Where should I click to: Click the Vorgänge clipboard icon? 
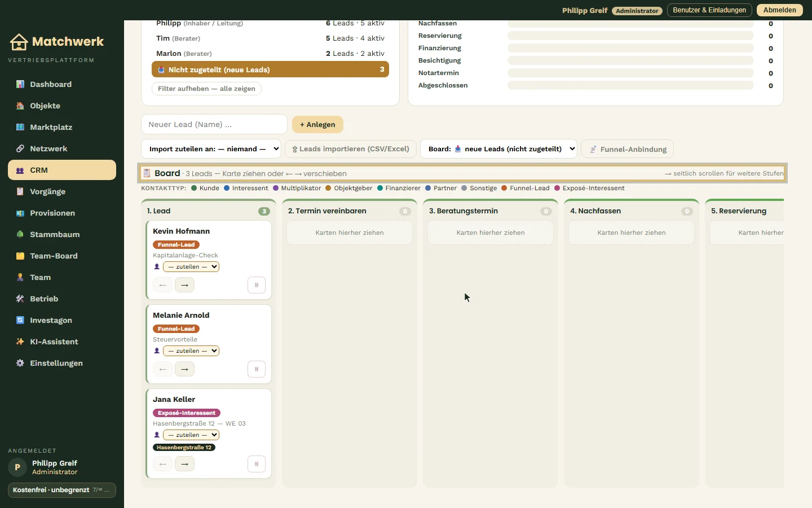pyautogui.click(x=20, y=191)
